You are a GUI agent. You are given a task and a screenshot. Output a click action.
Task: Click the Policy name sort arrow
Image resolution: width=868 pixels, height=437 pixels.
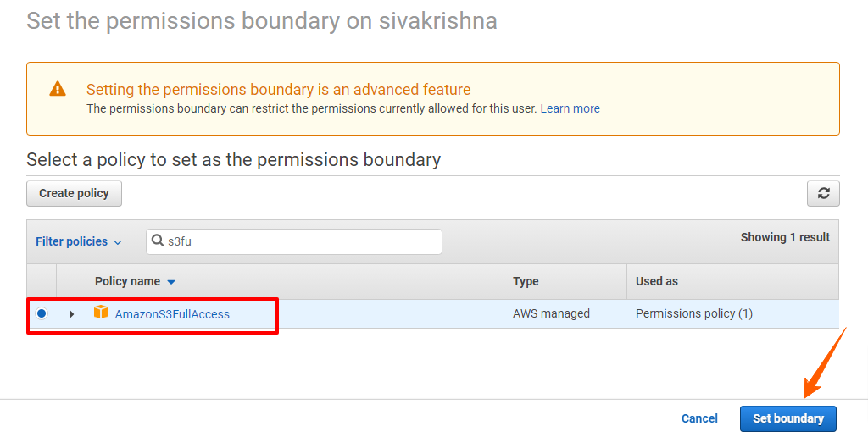click(171, 282)
